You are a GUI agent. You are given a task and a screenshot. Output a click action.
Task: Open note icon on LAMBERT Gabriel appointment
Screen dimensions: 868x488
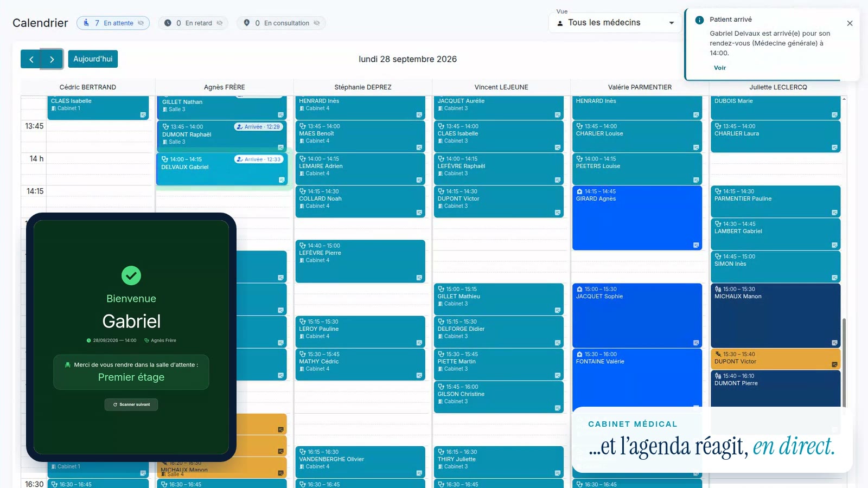pos(834,245)
